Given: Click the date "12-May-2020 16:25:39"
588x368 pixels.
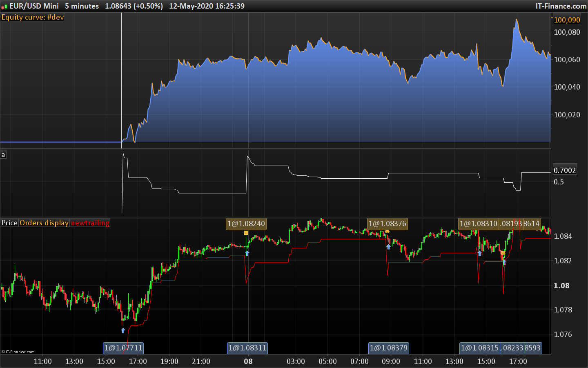Looking at the screenshot, I should click(x=207, y=6).
